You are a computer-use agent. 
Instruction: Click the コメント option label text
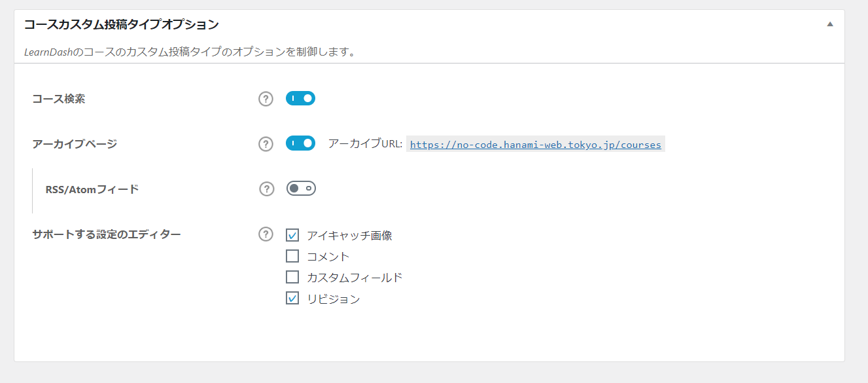coord(328,257)
